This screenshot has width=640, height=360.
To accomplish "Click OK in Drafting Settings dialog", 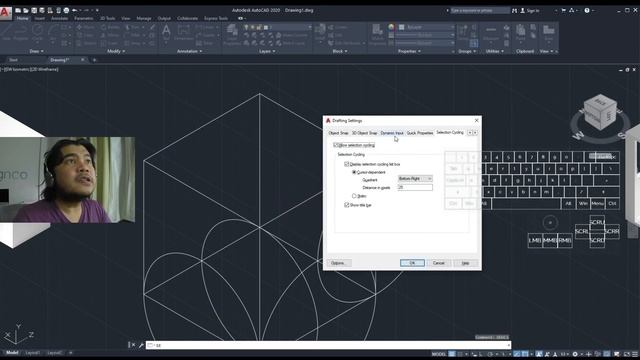I will pos(412,263).
